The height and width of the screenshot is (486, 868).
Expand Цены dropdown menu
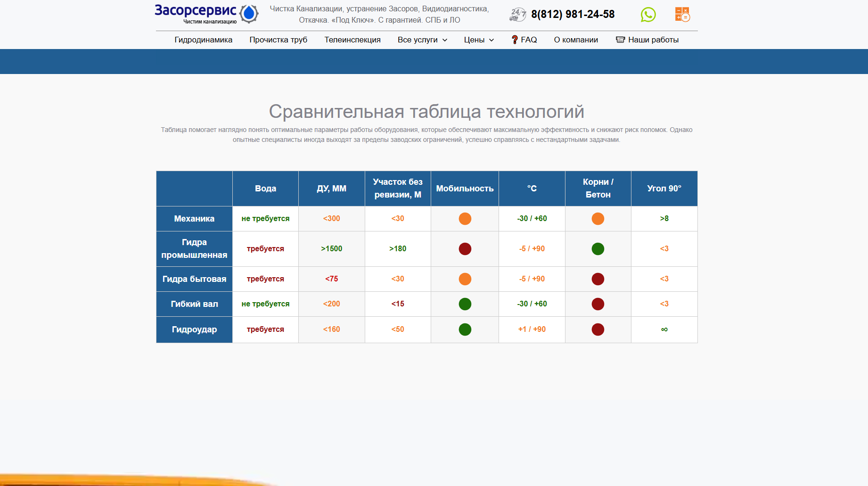point(479,40)
